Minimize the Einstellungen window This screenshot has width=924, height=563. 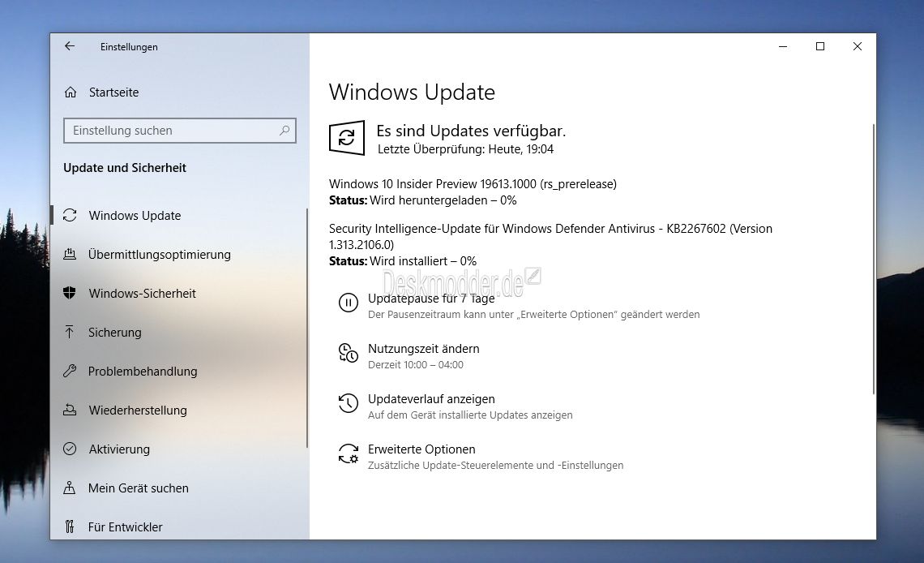(783, 46)
